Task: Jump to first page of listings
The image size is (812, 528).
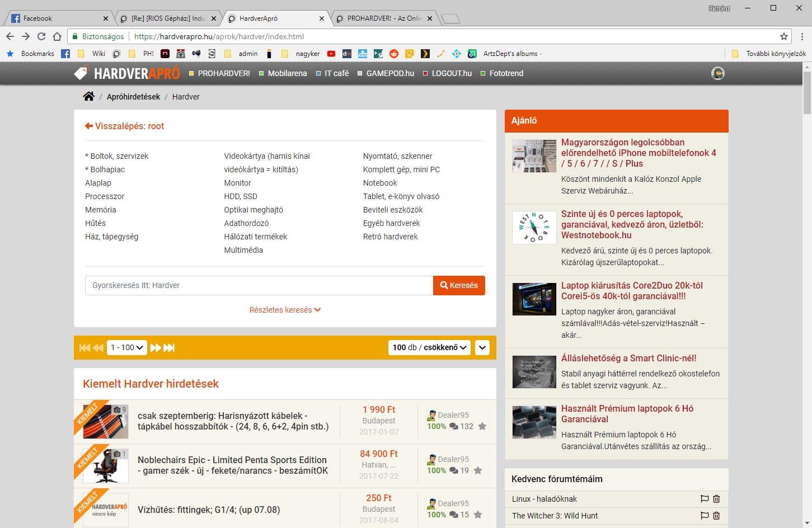Action: tap(85, 347)
